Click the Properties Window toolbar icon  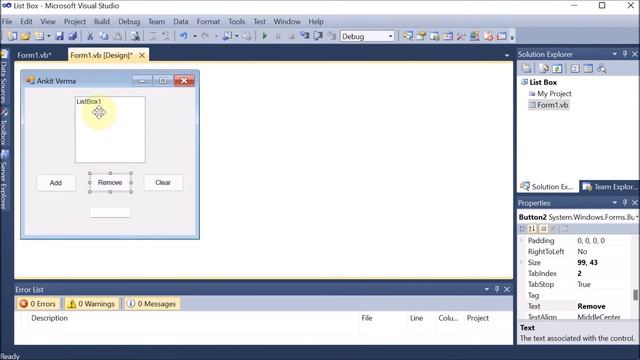pos(421,36)
